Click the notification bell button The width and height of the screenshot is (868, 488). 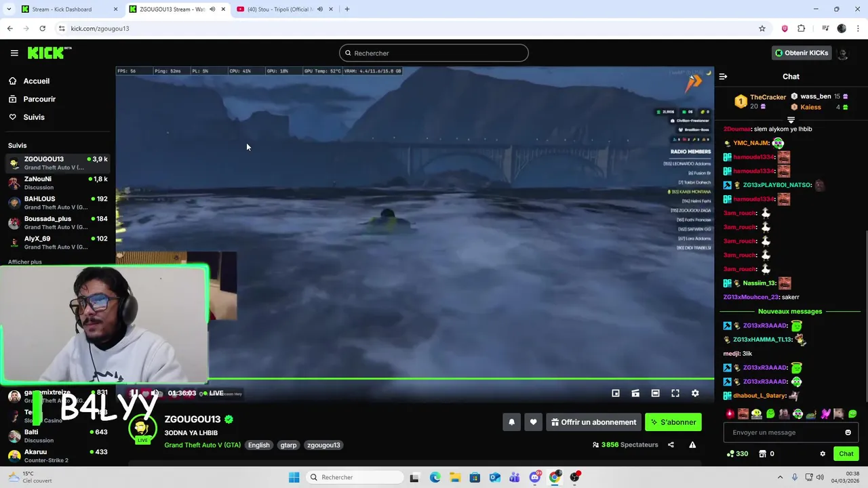click(x=512, y=422)
